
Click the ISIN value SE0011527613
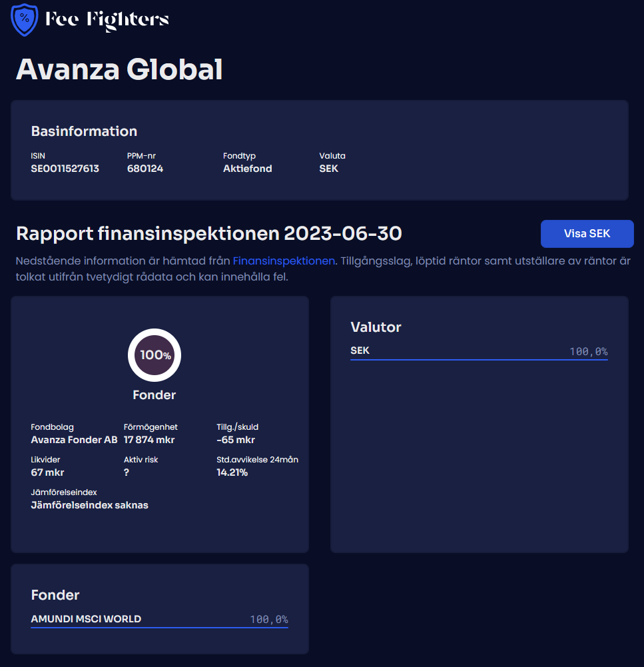point(65,169)
